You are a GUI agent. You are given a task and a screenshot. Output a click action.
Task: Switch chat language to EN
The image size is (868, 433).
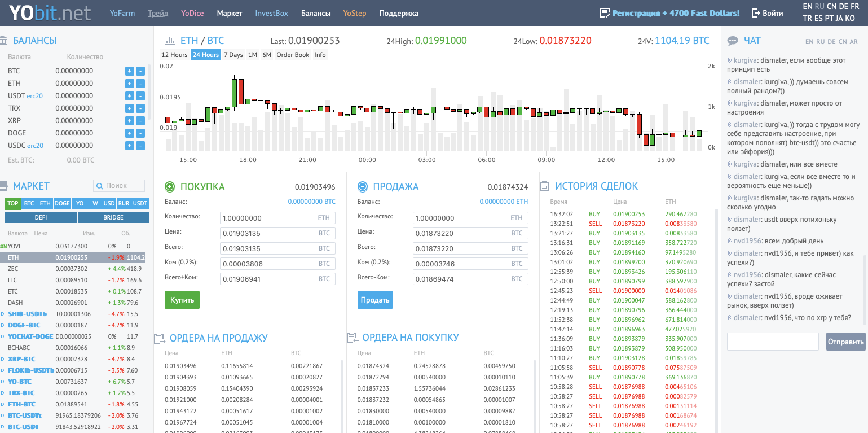click(809, 42)
